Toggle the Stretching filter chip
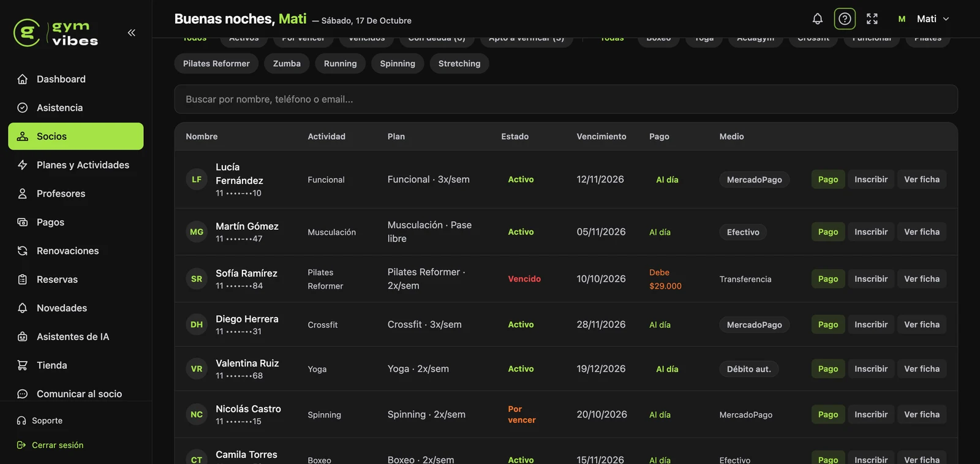 [459, 63]
